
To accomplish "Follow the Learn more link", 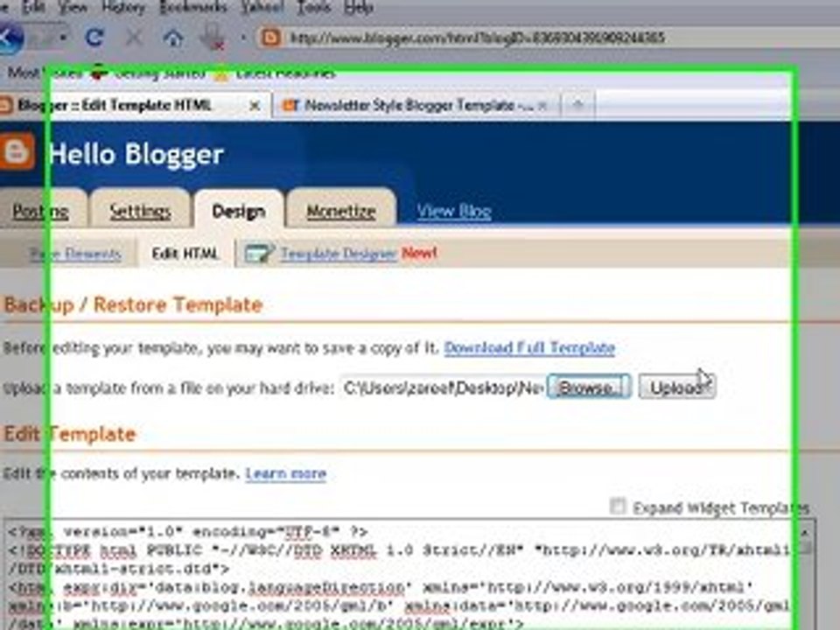I will (x=285, y=473).
